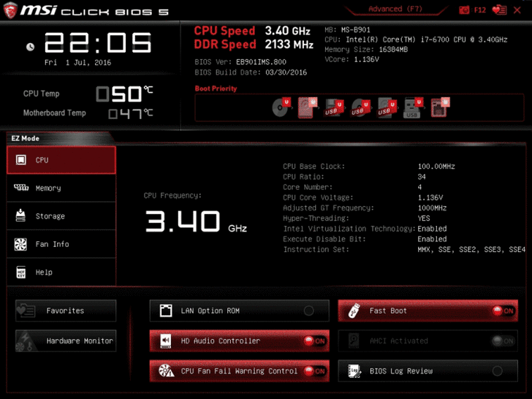Image resolution: width=532 pixels, height=399 pixels.
Task: Click the fan icon next to Fan Info
Action: tap(20, 244)
